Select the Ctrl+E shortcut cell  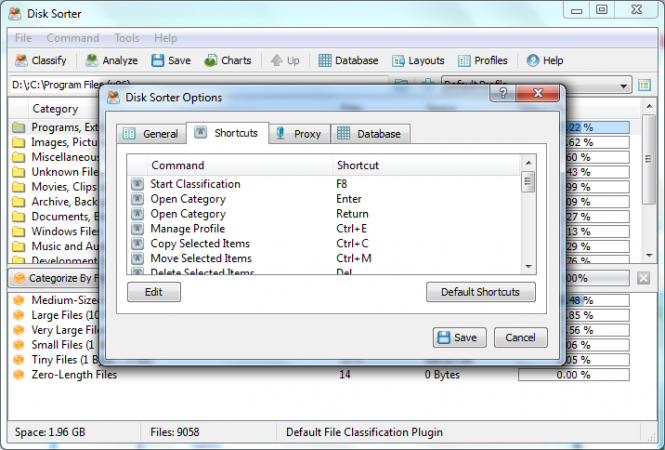(352, 229)
